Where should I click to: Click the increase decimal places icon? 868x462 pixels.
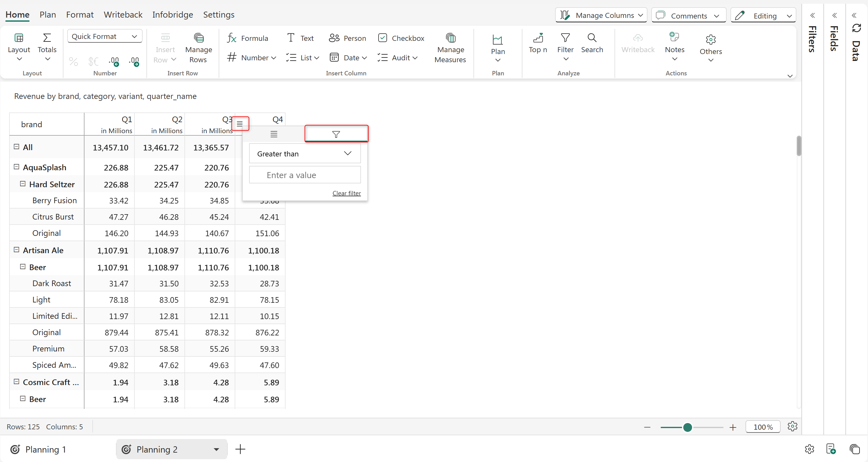point(114,61)
